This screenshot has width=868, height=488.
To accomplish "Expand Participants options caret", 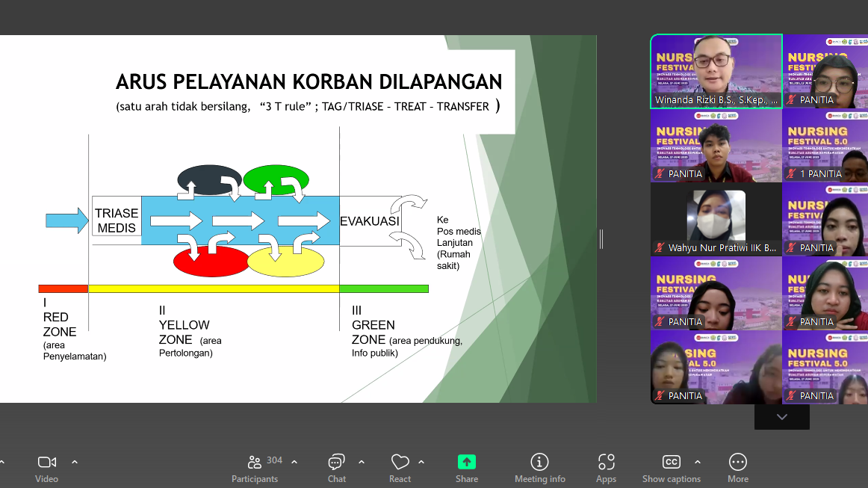I will (x=294, y=462).
